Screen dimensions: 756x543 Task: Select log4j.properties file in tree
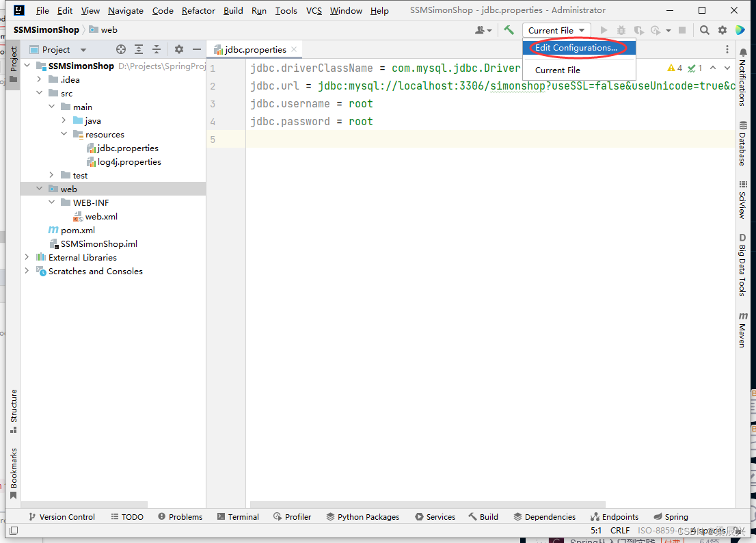[x=124, y=162]
